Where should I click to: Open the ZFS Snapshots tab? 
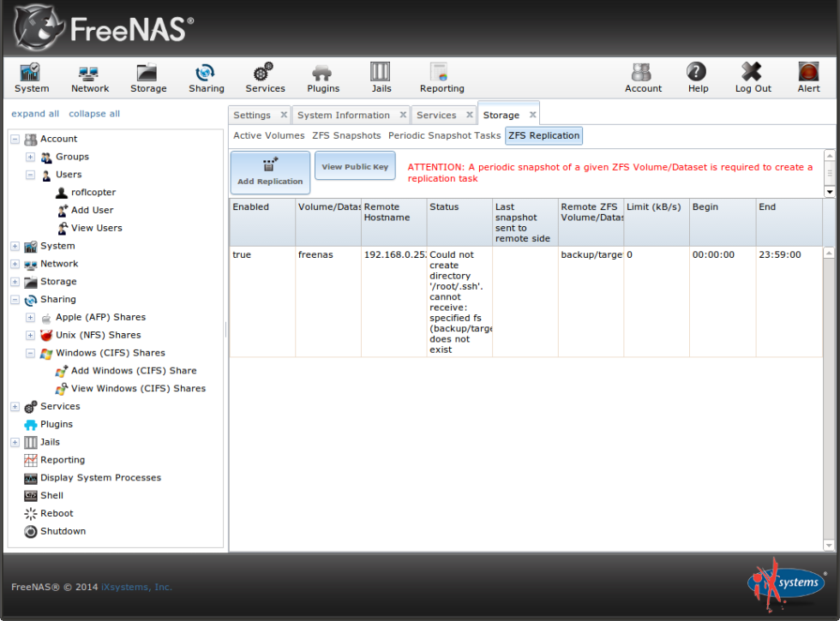(346, 135)
